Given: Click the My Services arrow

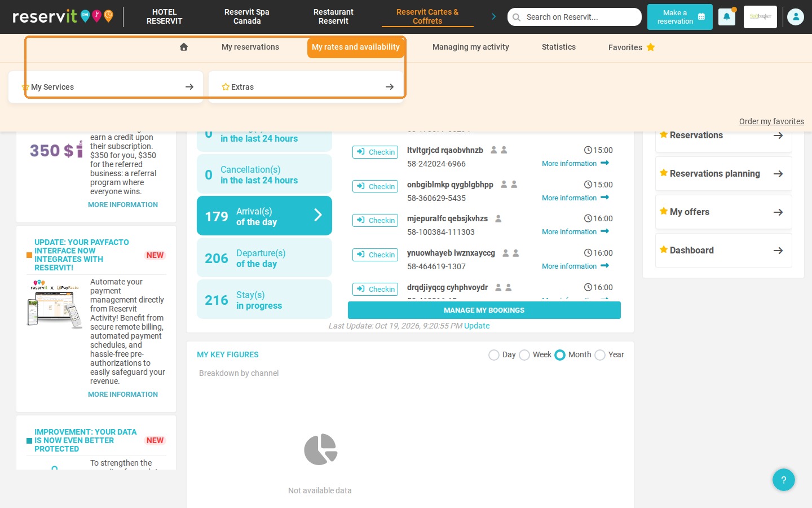Looking at the screenshot, I should pyautogui.click(x=189, y=87).
